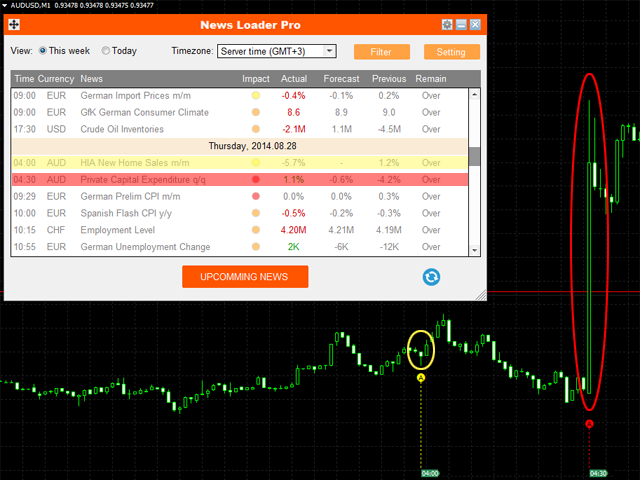640x480 pixels.
Task: Click the resize grip at panel corner
Action: pyautogui.click(x=481, y=295)
